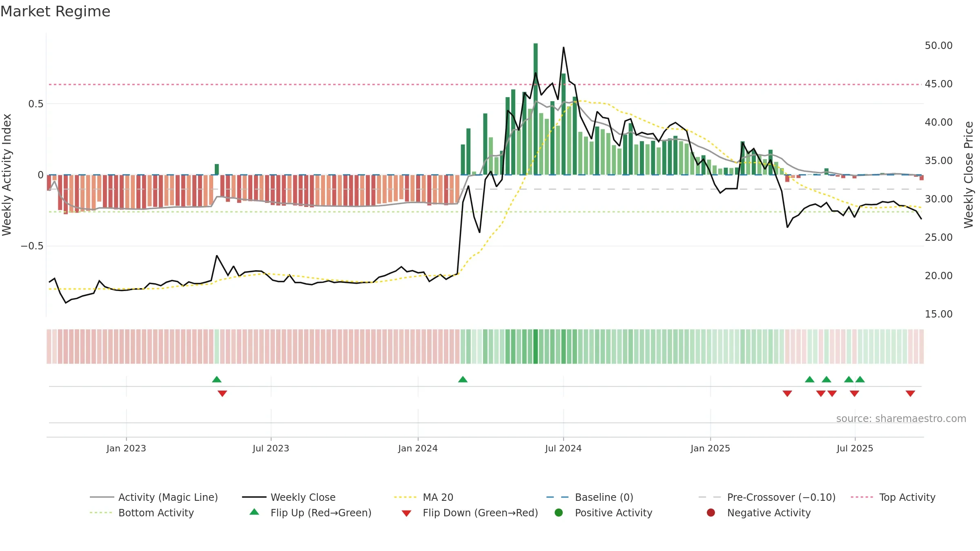Image resolution: width=980 pixels, height=551 pixels.
Task: Click the sharemaestro.com source text
Action: 901,418
